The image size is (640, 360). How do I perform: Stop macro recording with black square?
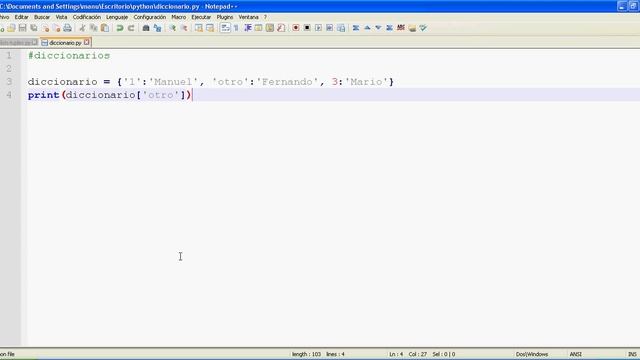(x=307, y=28)
